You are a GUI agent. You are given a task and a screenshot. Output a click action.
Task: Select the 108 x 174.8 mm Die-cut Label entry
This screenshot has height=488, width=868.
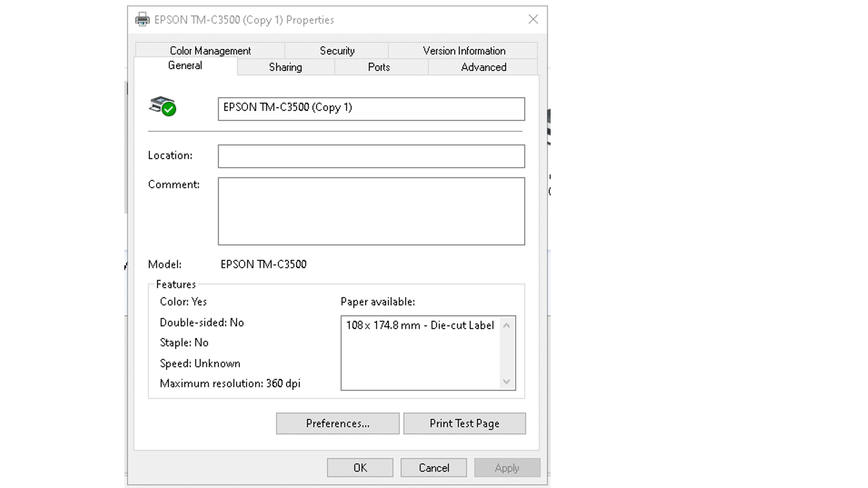pos(420,325)
